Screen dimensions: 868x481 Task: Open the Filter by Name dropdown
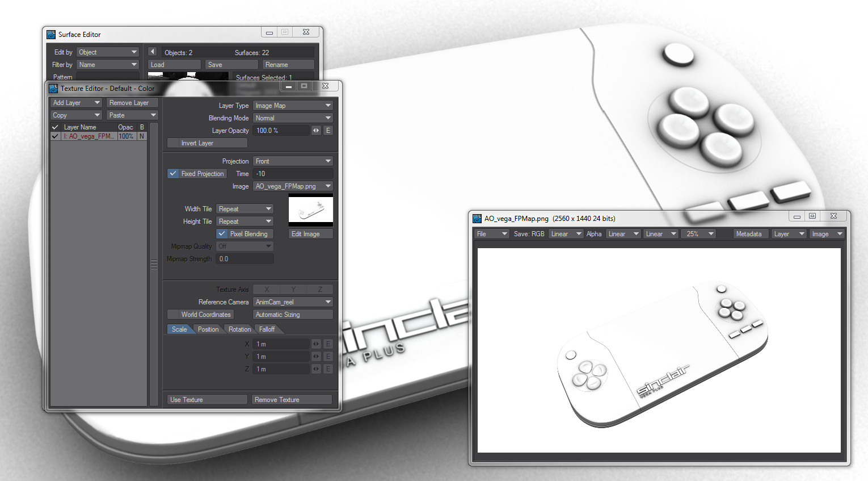(x=108, y=65)
